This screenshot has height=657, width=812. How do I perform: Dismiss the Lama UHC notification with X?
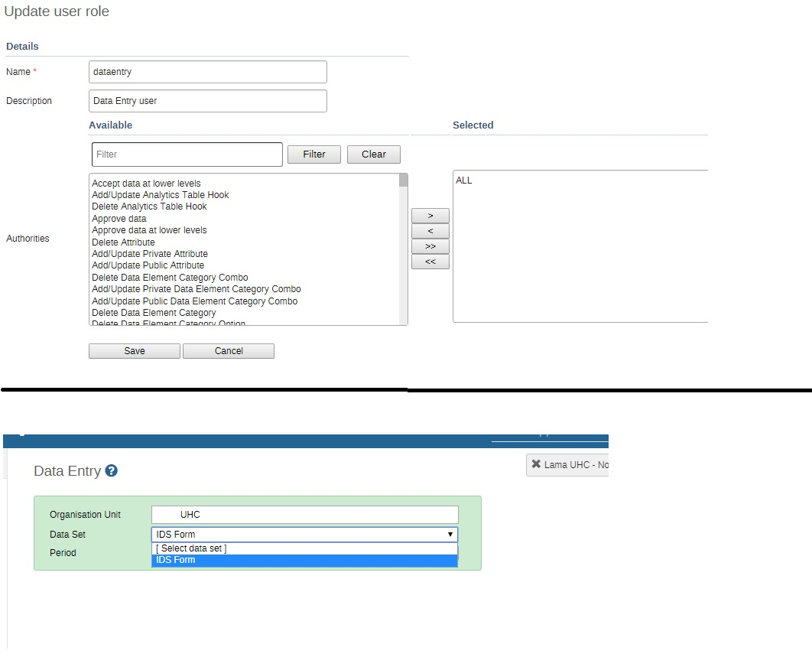536,464
